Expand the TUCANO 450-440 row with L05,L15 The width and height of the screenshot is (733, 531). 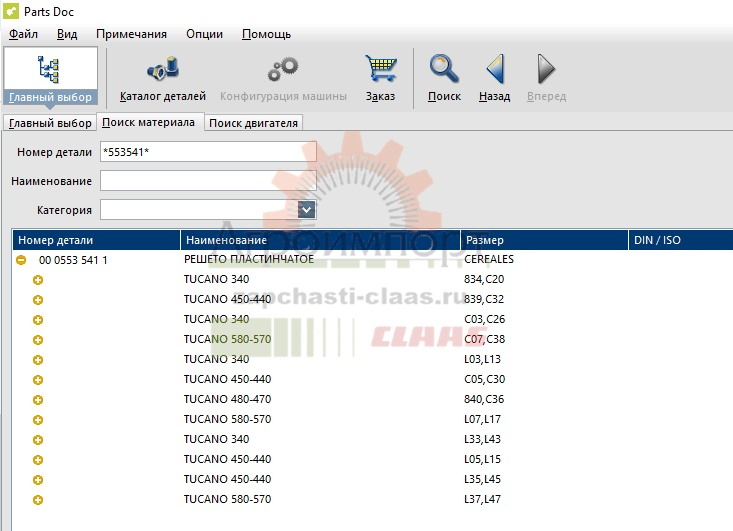pos(38,460)
